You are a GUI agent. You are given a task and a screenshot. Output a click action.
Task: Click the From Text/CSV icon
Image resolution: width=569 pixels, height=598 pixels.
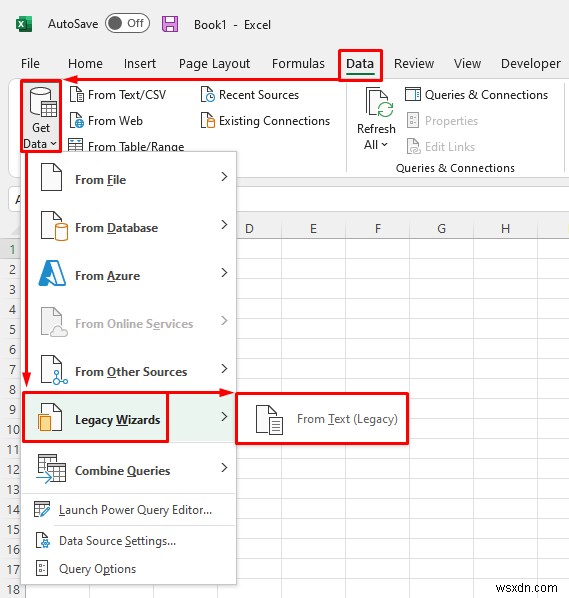(x=77, y=94)
